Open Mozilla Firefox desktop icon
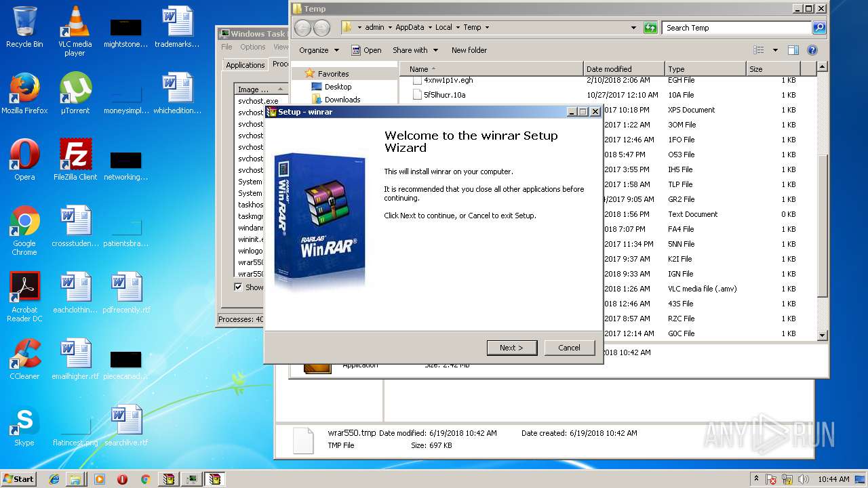Viewport: 868px width, 488px height. tap(24, 94)
